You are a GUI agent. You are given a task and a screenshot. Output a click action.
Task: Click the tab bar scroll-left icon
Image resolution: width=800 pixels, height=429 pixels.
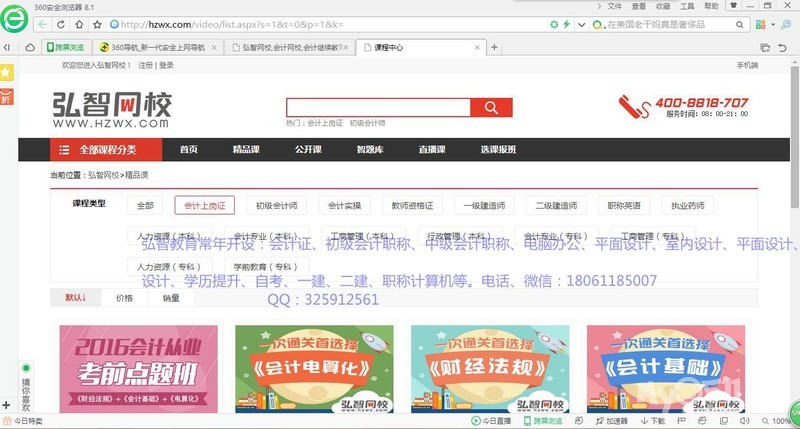pos(7,47)
